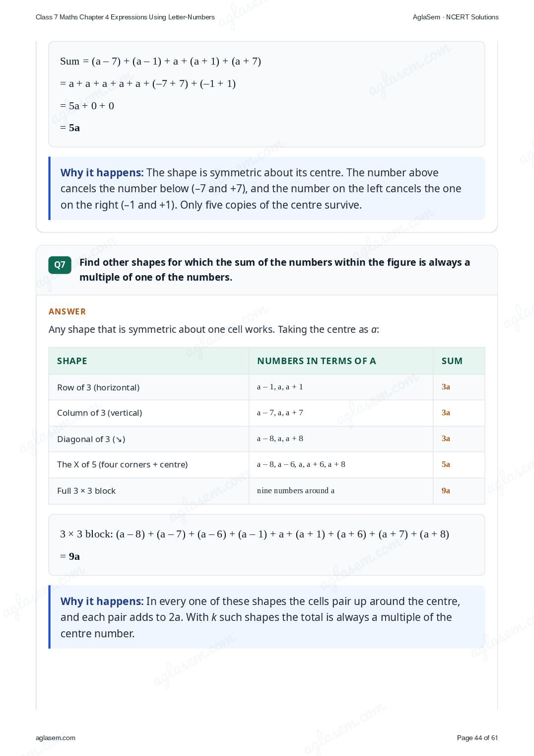Image resolution: width=534 pixels, height=756 pixels.
Task: Click the Diagonal of 3 arrow cell
Action: pos(91,439)
